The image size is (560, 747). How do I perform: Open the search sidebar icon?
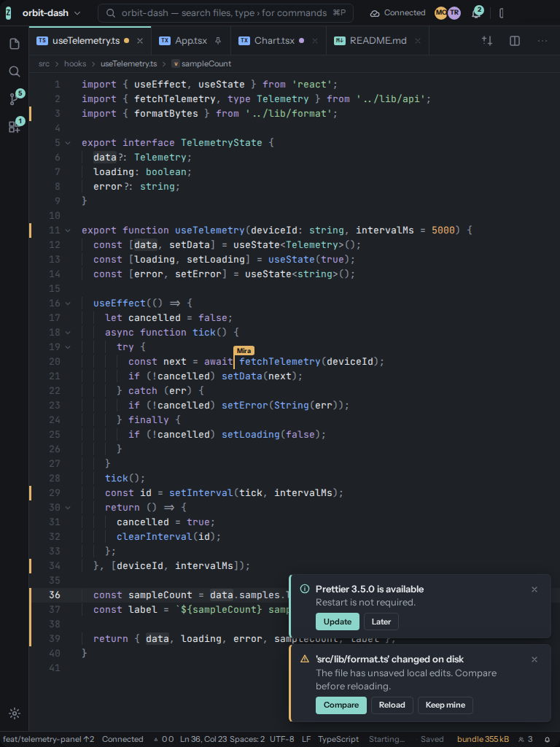pyautogui.click(x=15, y=71)
